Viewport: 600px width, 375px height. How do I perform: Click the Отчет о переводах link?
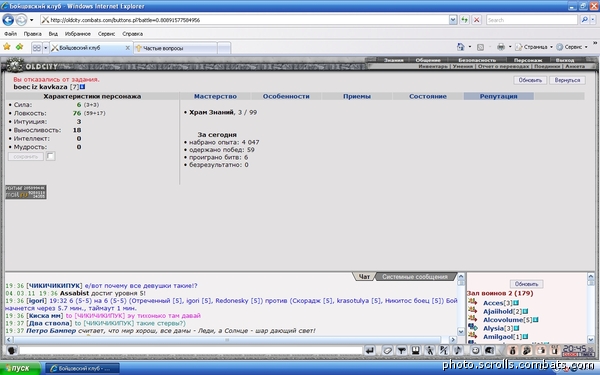click(x=503, y=67)
